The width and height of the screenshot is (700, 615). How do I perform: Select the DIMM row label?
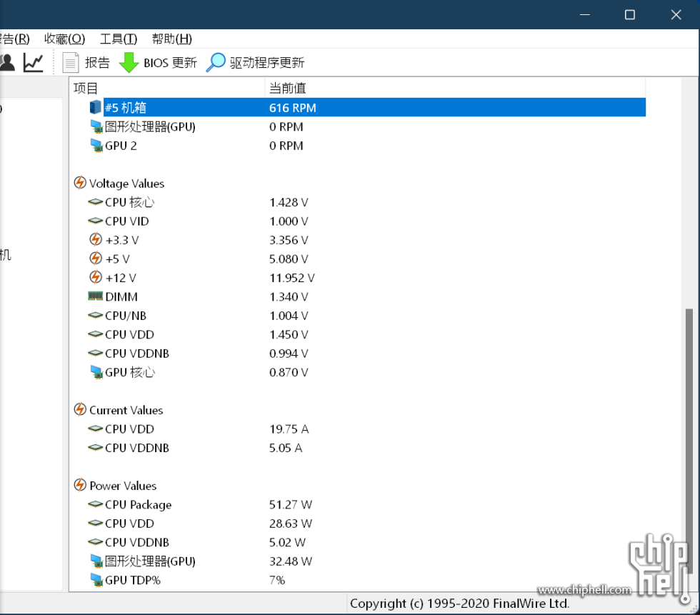click(121, 296)
